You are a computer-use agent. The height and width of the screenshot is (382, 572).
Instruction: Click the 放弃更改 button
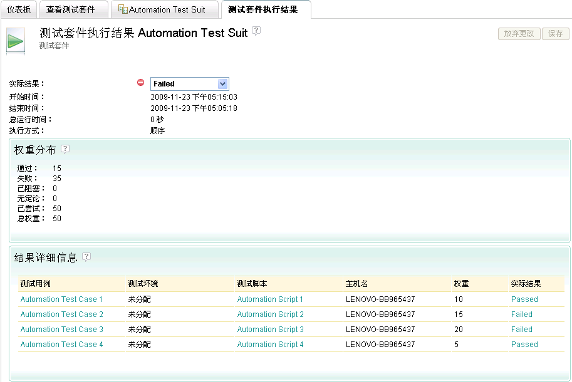pos(519,34)
